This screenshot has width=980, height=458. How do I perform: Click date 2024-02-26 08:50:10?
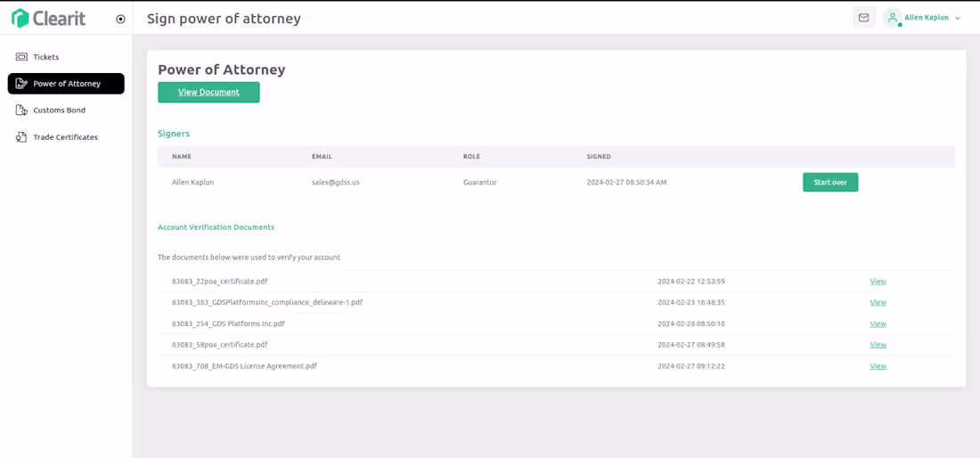(691, 323)
